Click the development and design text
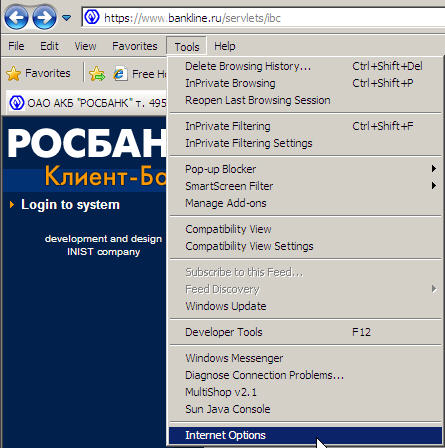 click(x=103, y=239)
